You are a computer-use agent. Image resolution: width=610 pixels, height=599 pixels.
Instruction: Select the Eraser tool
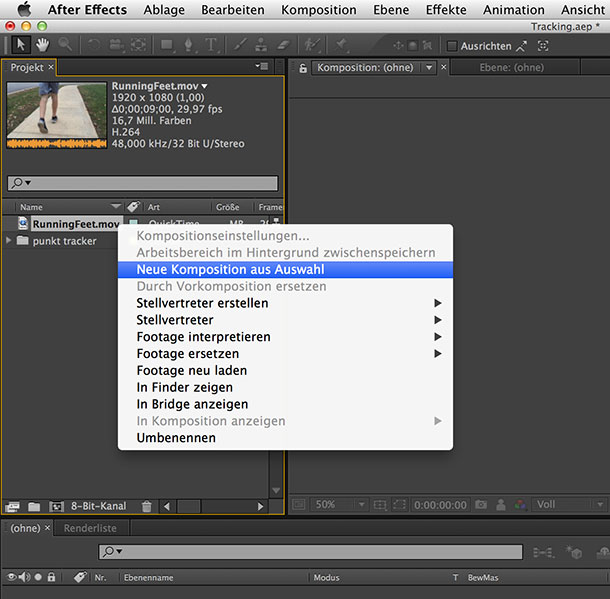click(x=283, y=45)
